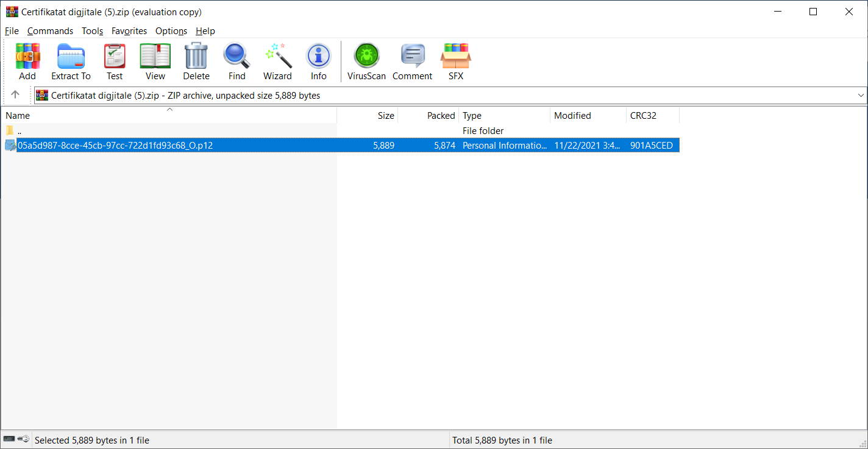
Task: Open the Help menu
Action: click(x=205, y=31)
